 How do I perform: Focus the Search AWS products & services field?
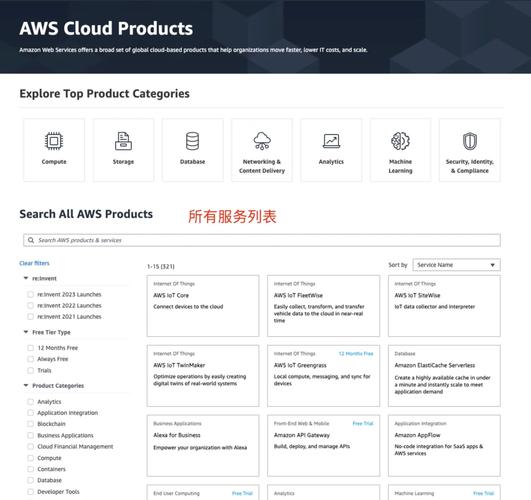point(262,240)
